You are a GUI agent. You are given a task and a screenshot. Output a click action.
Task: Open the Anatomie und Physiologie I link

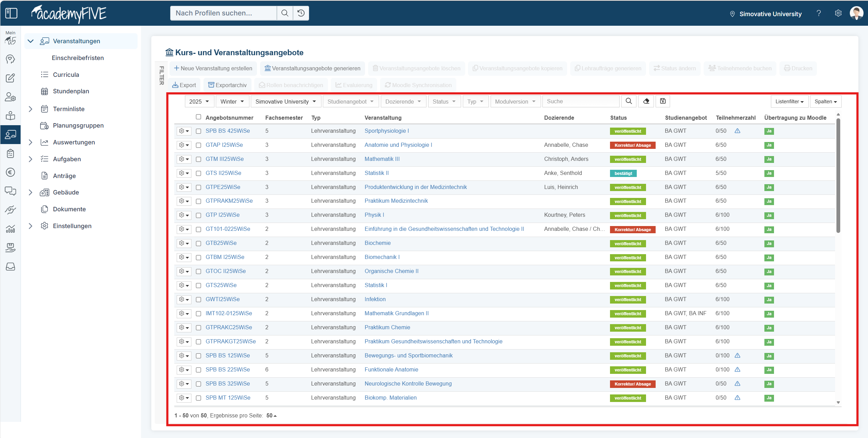[x=398, y=145]
